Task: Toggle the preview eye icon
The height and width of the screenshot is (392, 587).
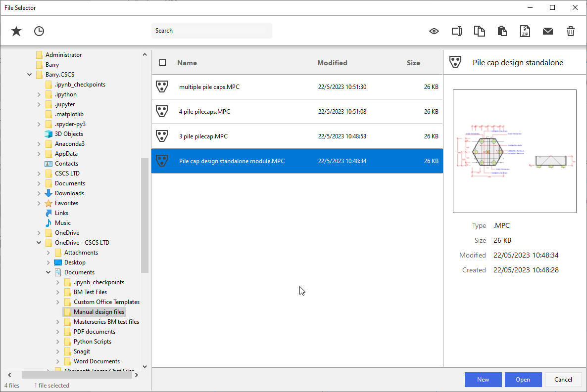Action: tap(434, 31)
